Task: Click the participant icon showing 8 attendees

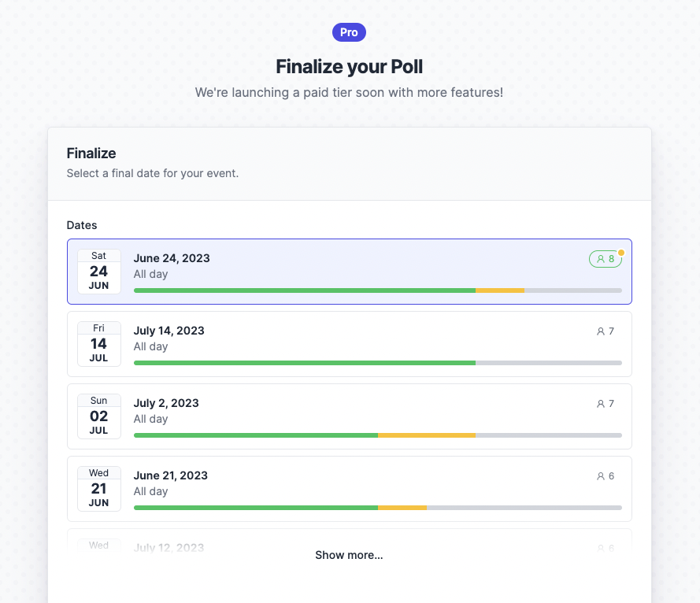Action: (605, 258)
